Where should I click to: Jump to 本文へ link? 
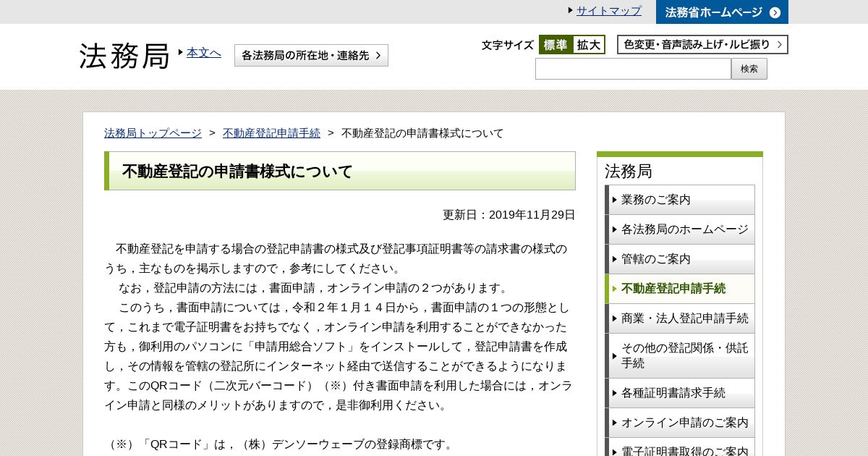click(204, 53)
